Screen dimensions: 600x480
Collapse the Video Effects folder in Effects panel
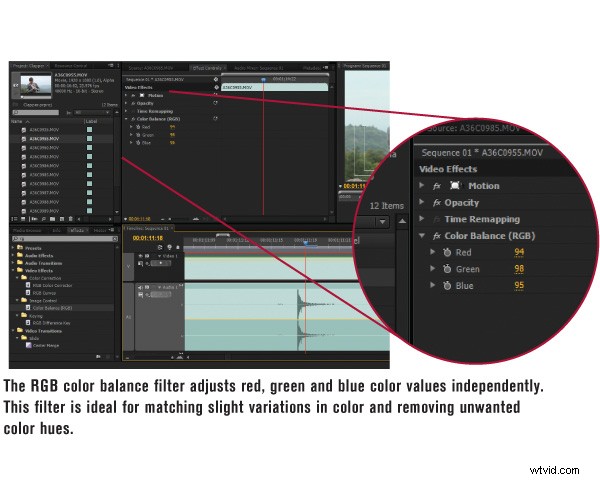(13, 270)
